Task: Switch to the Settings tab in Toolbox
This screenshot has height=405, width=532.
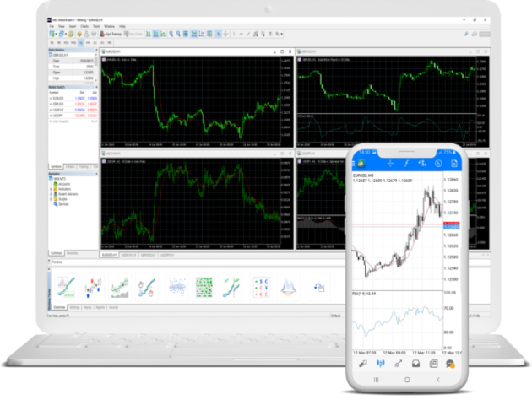Action: tap(73, 306)
